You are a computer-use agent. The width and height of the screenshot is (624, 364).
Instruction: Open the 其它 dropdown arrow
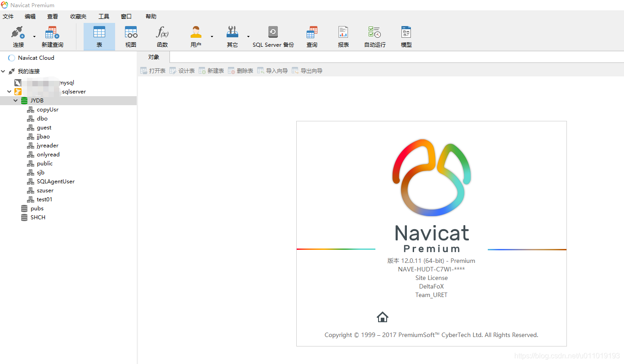tap(248, 36)
